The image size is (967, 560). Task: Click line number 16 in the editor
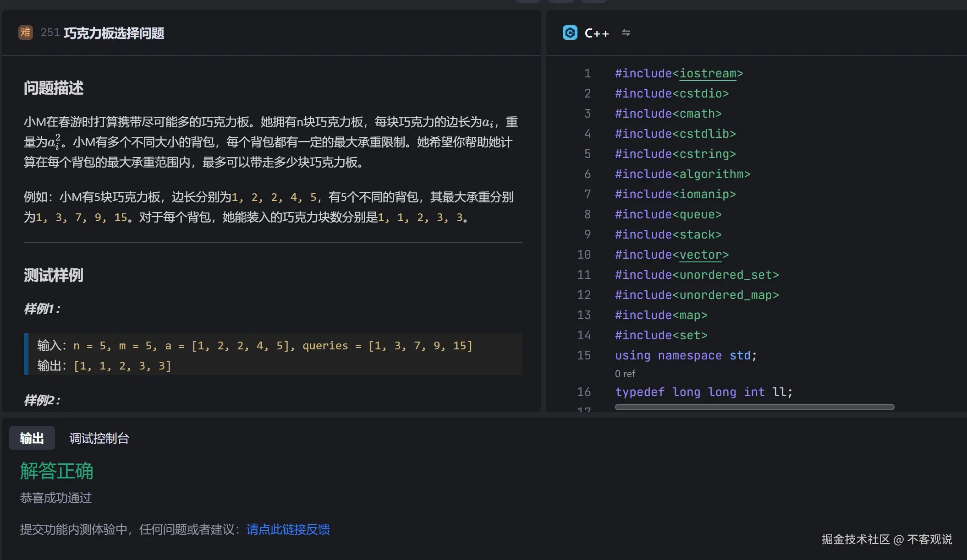(584, 392)
